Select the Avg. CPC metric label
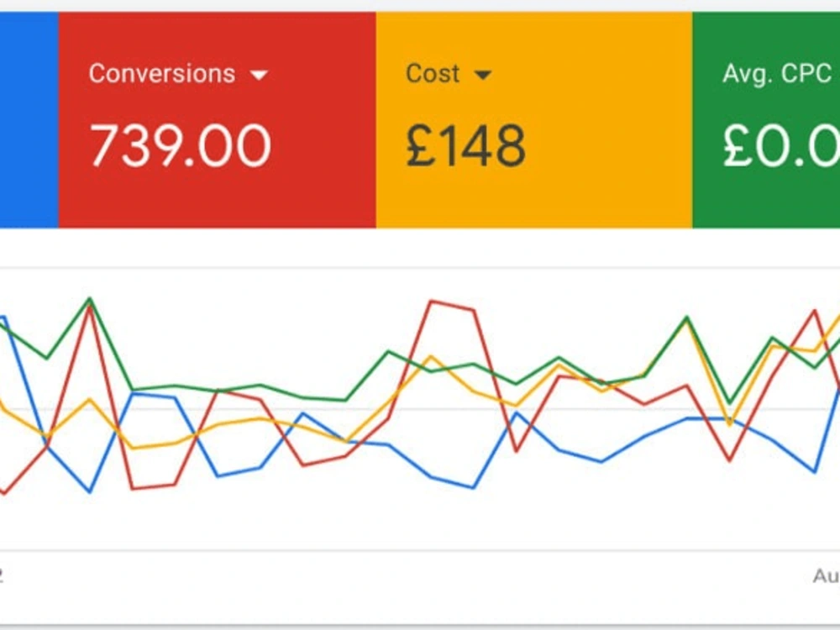 pos(777,73)
